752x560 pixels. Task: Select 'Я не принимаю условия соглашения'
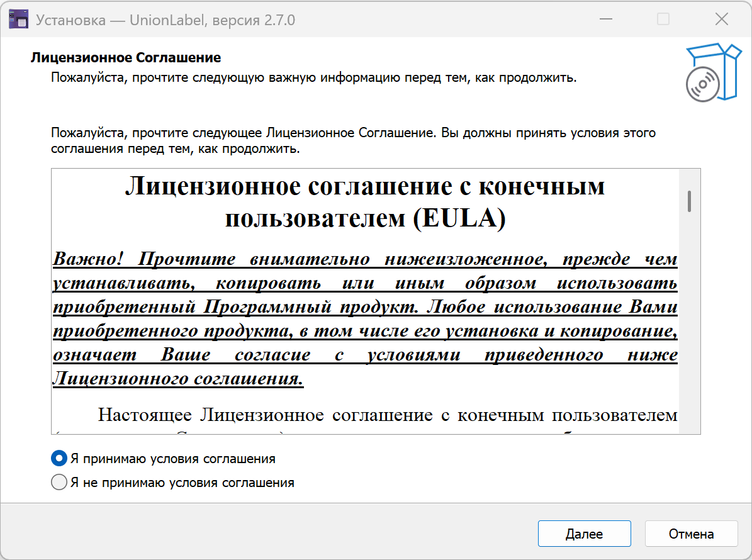59,482
